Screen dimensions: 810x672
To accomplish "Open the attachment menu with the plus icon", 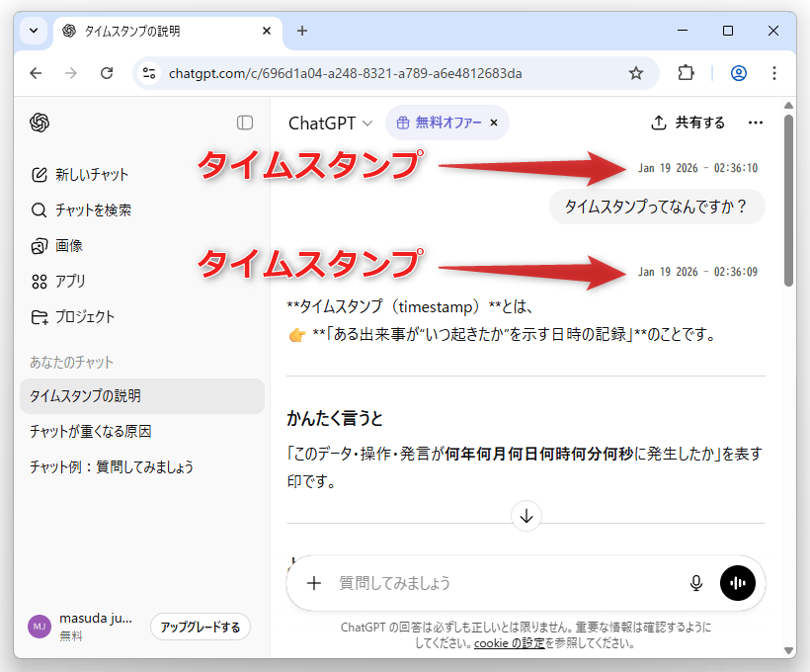I will click(x=314, y=583).
